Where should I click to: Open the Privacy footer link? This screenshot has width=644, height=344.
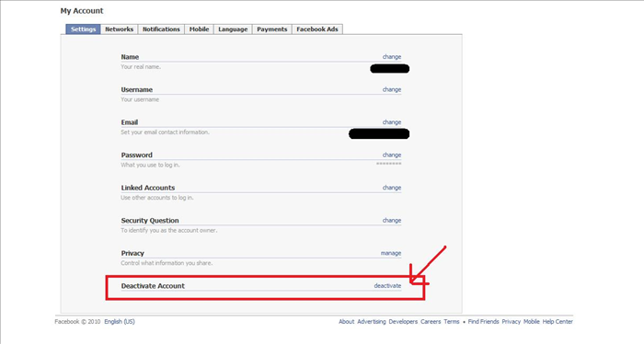(511, 321)
